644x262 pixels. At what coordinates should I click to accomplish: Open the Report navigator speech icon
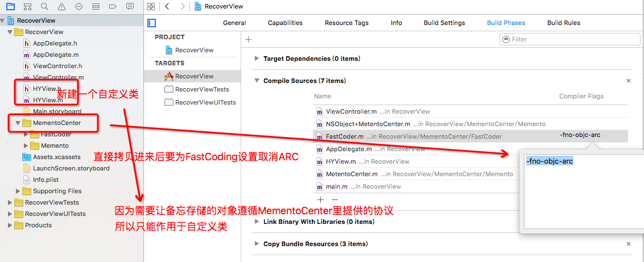130,6
